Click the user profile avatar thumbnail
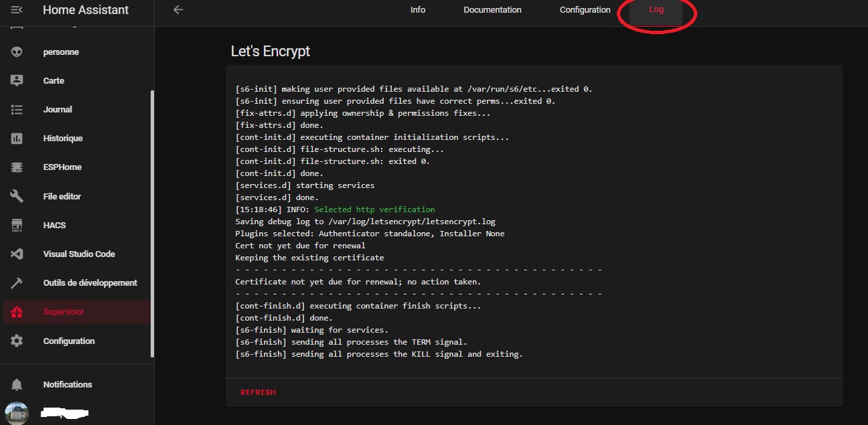Image resolution: width=868 pixels, height=425 pixels. (x=17, y=413)
